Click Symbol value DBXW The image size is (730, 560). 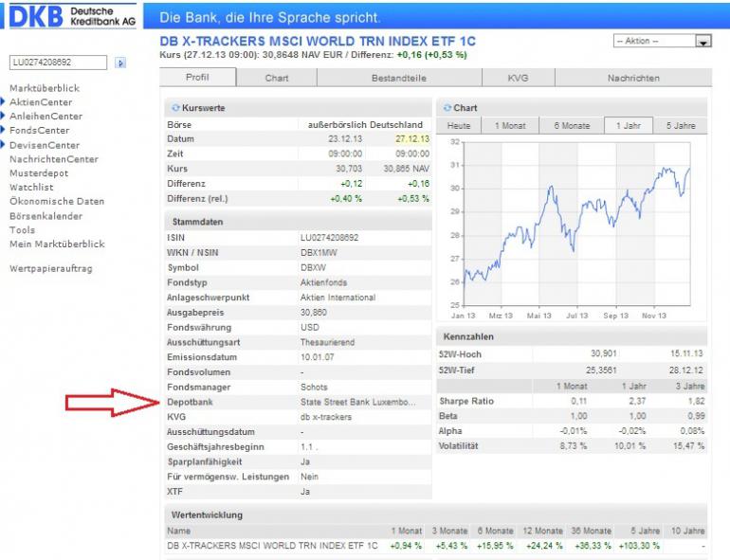[x=313, y=267]
